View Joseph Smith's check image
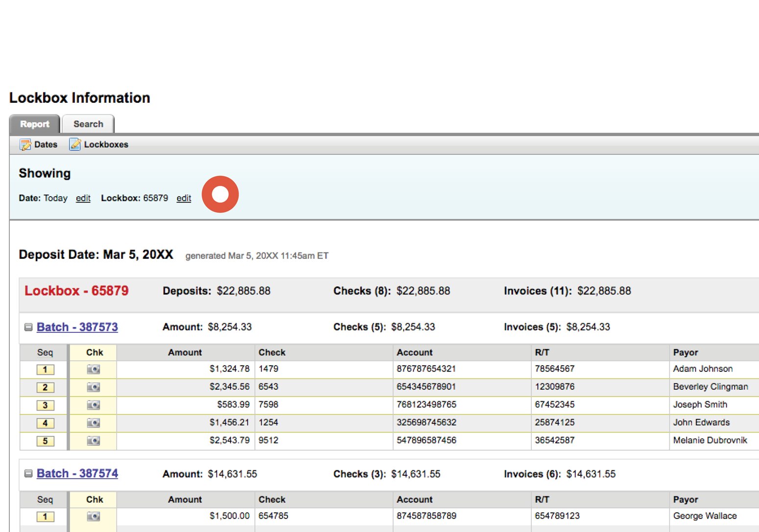 (x=93, y=405)
